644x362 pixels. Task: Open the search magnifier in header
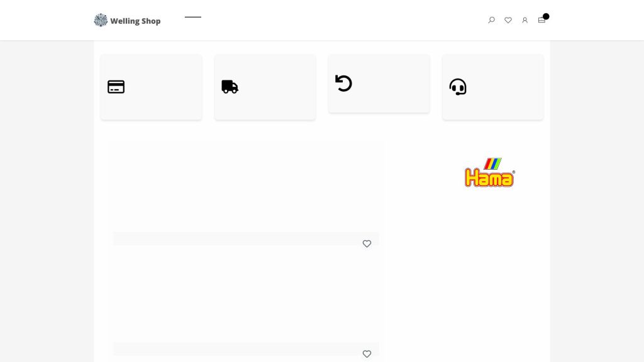point(491,20)
